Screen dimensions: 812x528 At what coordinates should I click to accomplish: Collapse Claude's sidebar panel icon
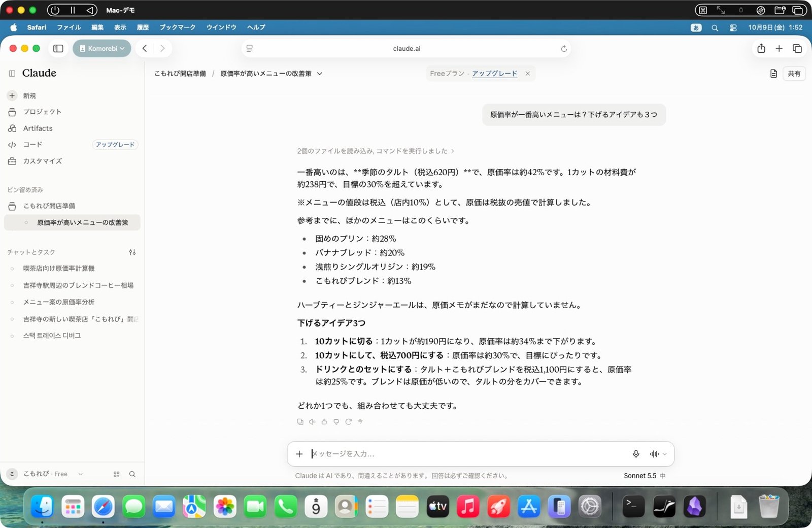12,73
